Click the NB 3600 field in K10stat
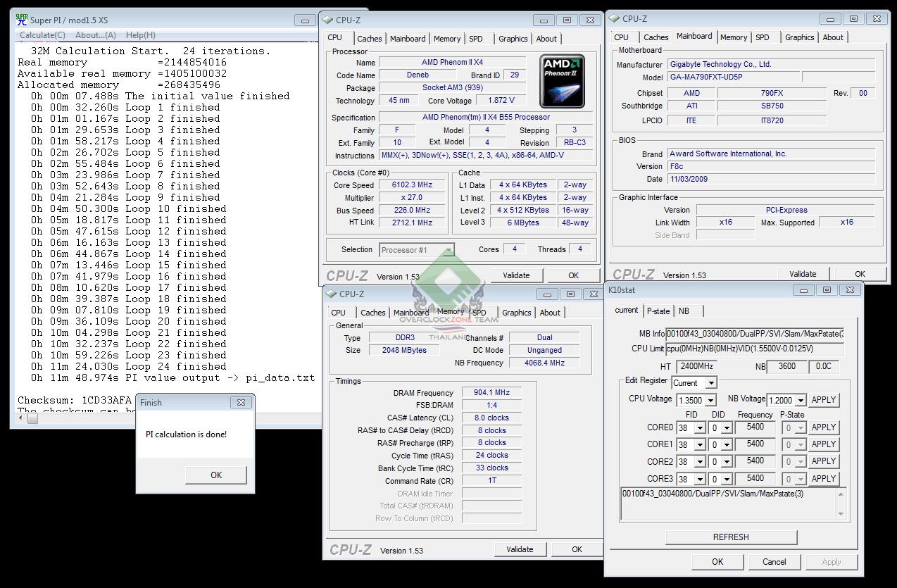The image size is (897, 588). point(786,366)
